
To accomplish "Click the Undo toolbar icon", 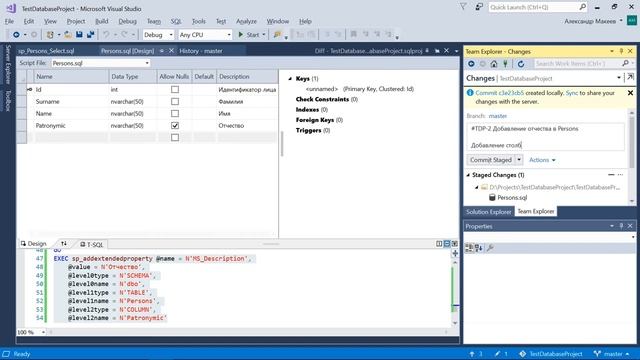I will coord(106,35).
